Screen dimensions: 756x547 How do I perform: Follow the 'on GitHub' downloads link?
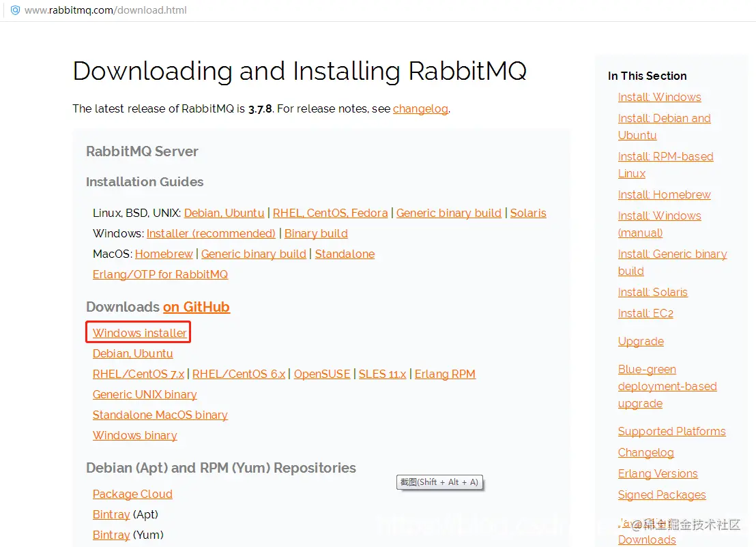coord(197,307)
